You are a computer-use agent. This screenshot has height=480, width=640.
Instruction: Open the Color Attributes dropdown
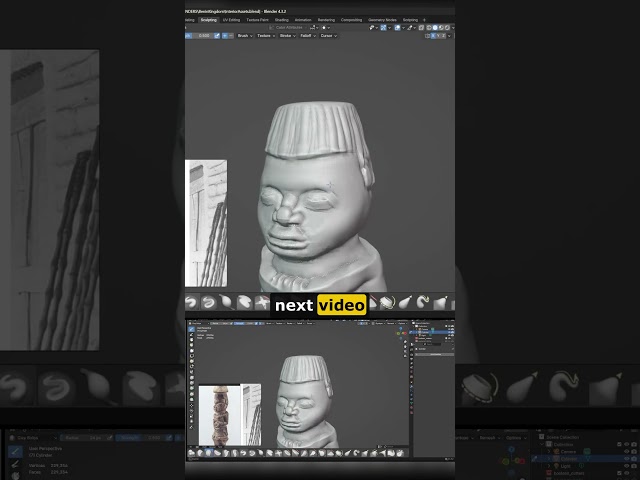coord(288,27)
